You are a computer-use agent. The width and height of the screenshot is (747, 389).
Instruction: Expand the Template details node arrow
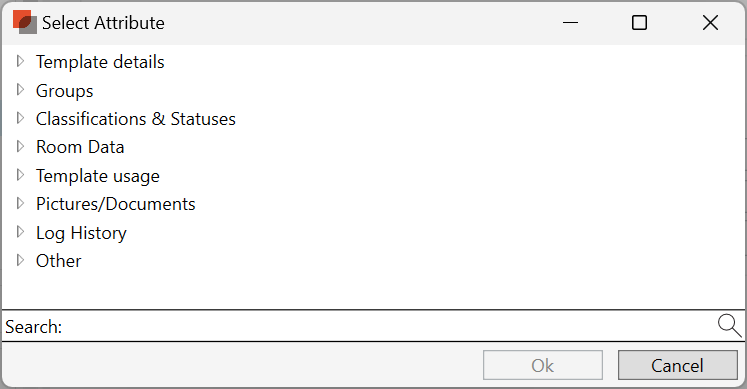click(x=20, y=61)
